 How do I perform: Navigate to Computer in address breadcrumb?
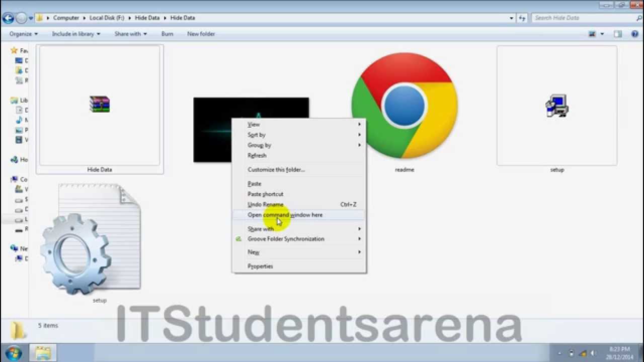click(66, 18)
